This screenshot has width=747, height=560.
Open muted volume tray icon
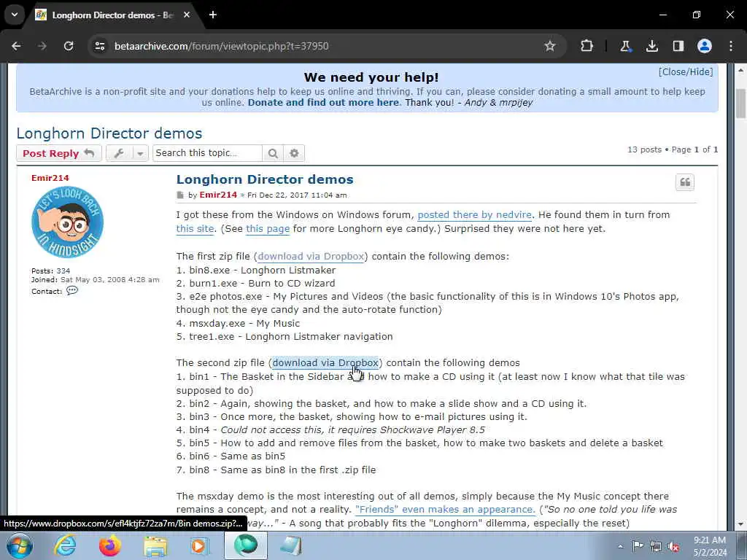click(673, 546)
